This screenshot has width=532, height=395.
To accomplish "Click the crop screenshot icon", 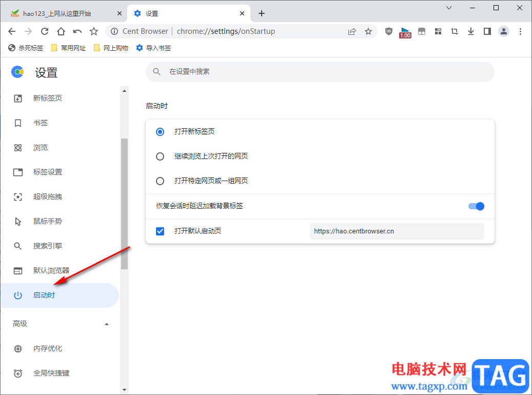I will pyautogui.click(x=455, y=32).
